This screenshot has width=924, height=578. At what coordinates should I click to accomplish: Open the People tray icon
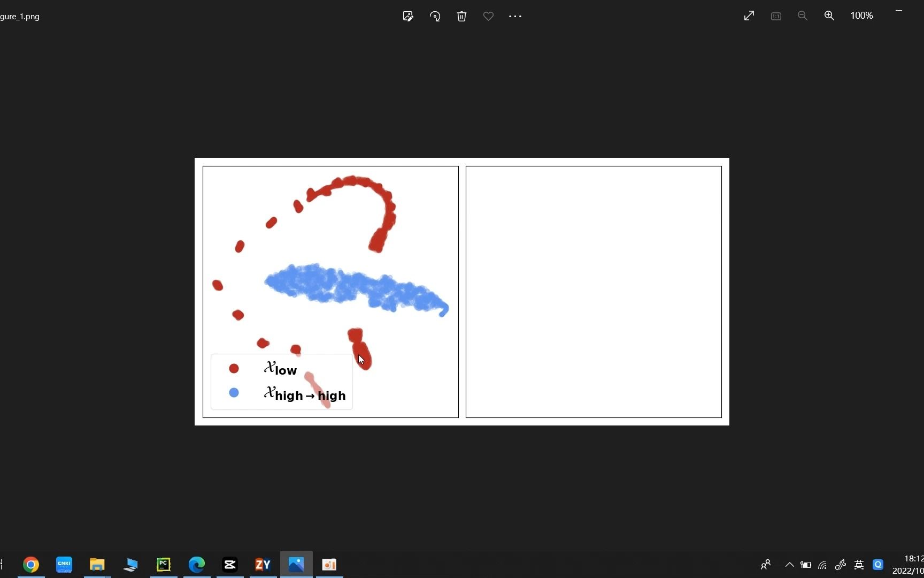click(x=766, y=565)
